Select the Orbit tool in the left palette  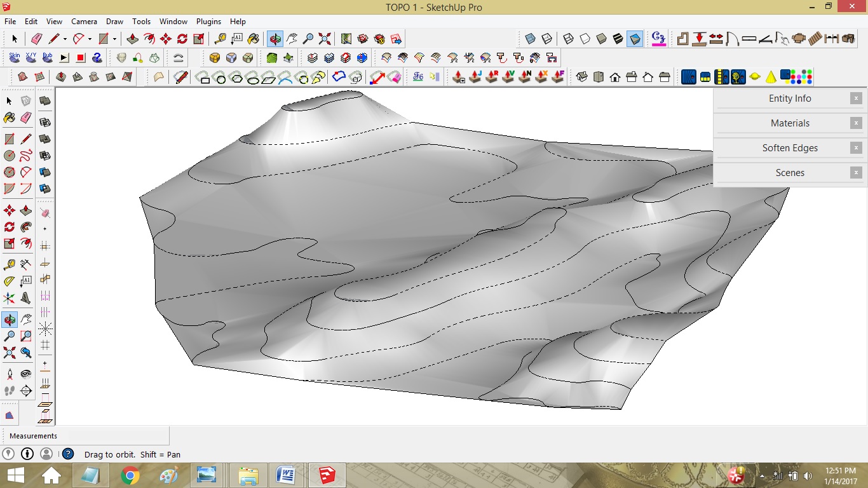click(x=10, y=320)
